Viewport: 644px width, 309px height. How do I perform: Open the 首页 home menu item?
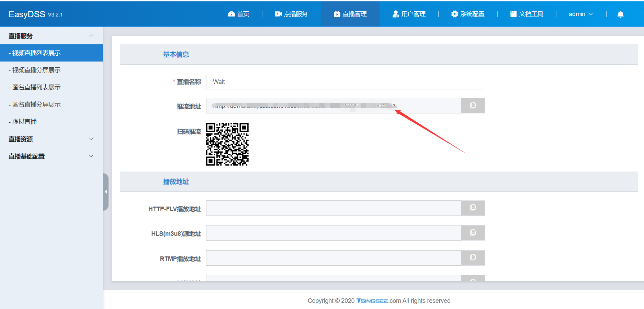pos(239,14)
